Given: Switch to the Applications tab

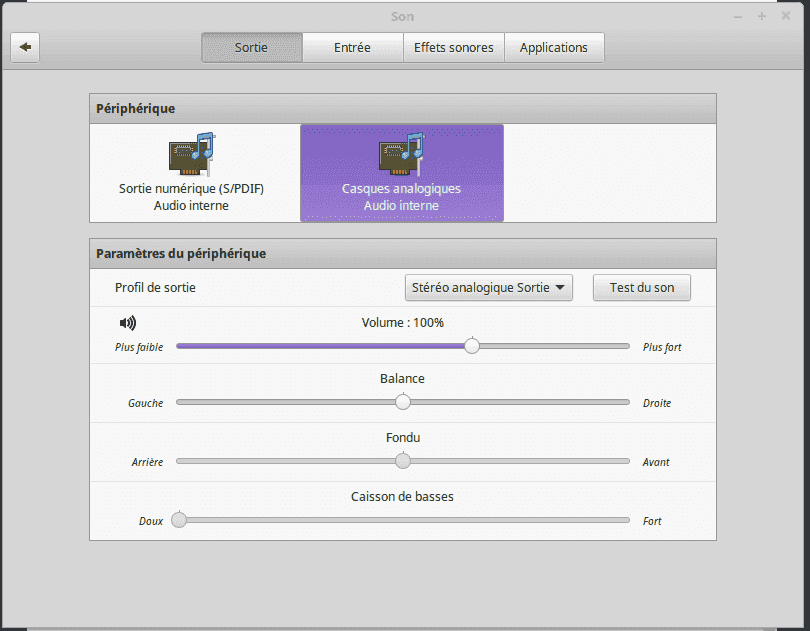Looking at the screenshot, I should (554, 48).
